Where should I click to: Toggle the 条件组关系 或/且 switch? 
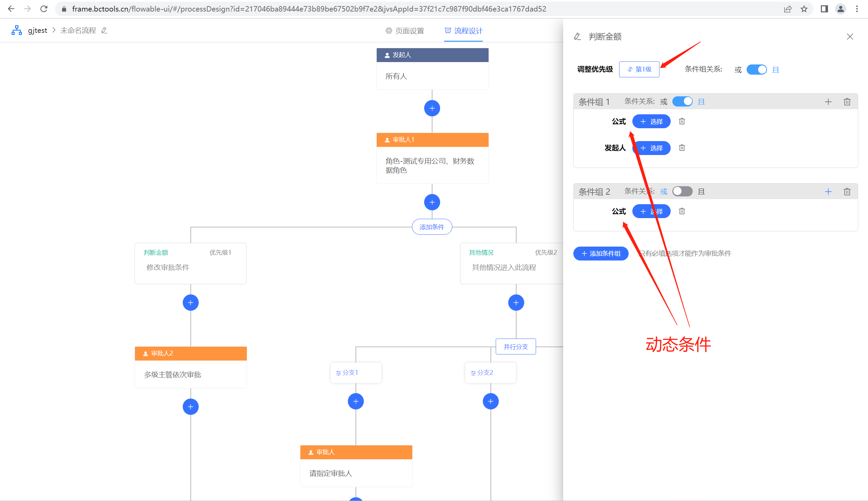pyautogui.click(x=756, y=70)
